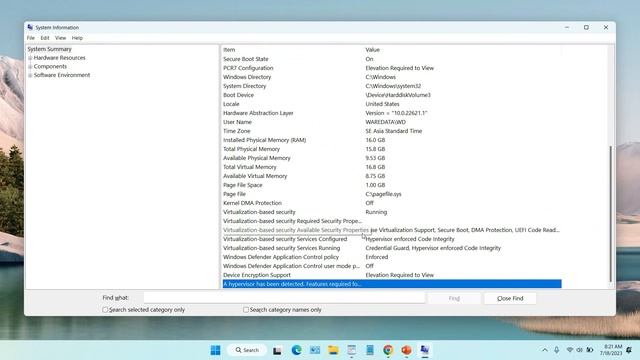Enable Search category names only
This screenshot has width=640, height=360.
pyautogui.click(x=246, y=310)
